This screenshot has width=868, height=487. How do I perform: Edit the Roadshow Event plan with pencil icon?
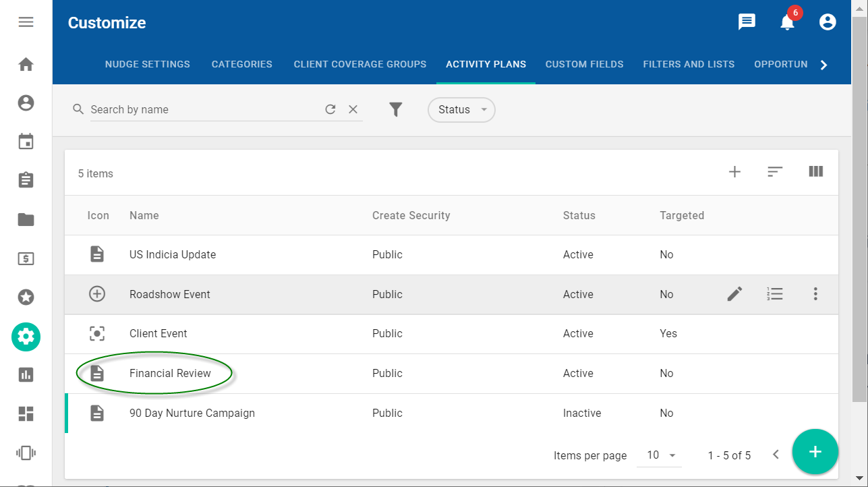pyautogui.click(x=734, y=294)
